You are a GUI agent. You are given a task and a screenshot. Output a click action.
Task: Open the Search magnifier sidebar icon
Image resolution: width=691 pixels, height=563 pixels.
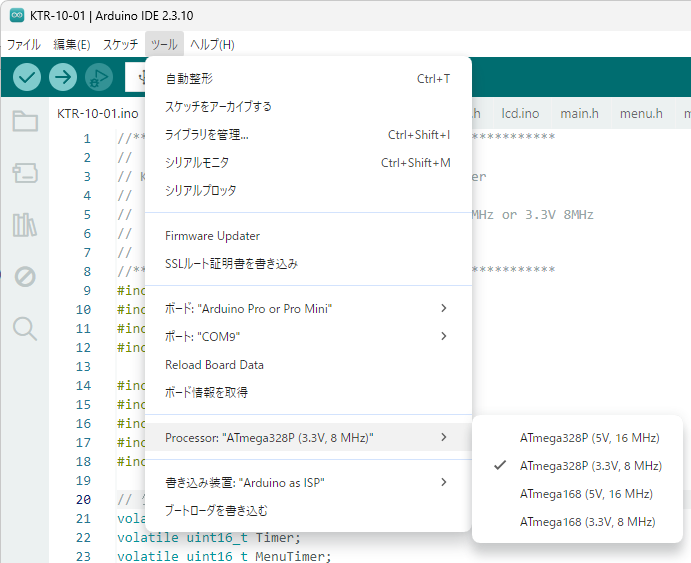click(x=25, y=329)
